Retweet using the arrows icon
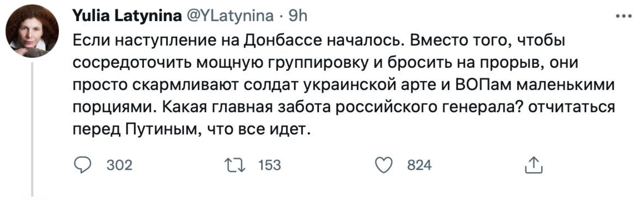 pyautogui.click(x=235, y=165)
